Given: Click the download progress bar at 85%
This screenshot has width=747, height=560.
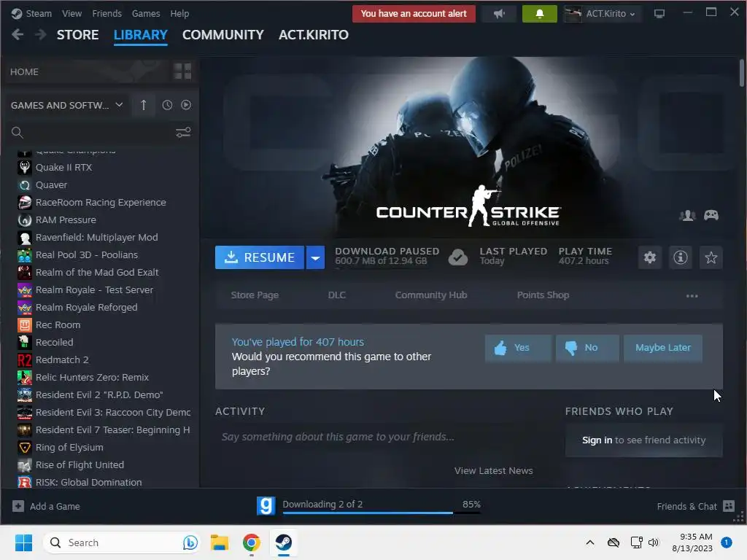Looking at the screenshot, I should pyautogui.click(x=382, y=513).
